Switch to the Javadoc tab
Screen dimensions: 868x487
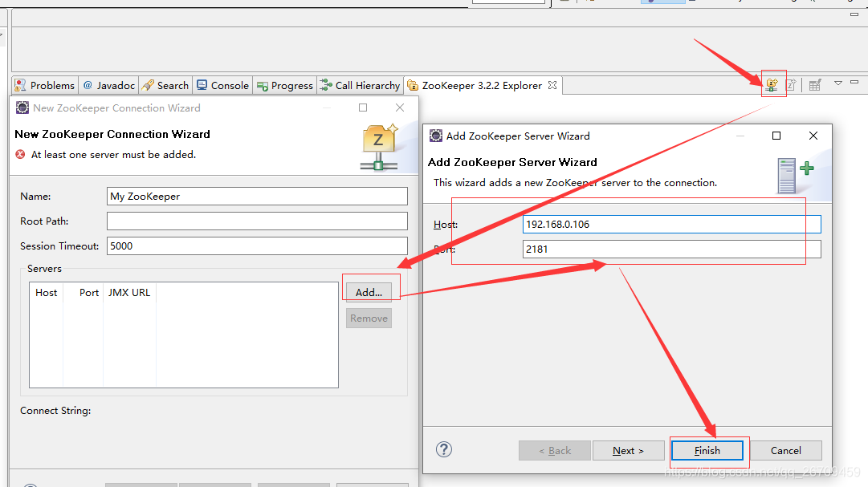click(x=109, y=85)
